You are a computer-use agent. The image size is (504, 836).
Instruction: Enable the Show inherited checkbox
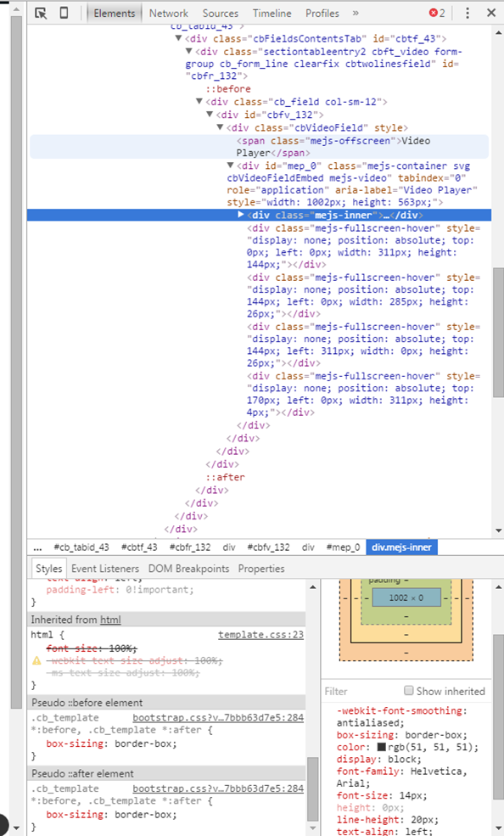(x=409, y=691)
